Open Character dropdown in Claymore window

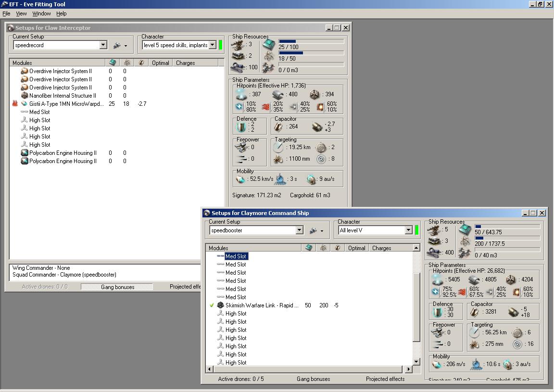408,230
